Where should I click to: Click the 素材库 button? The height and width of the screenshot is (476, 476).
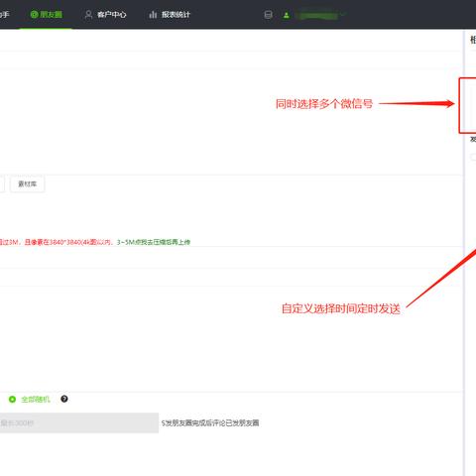(x=27, y=183)
